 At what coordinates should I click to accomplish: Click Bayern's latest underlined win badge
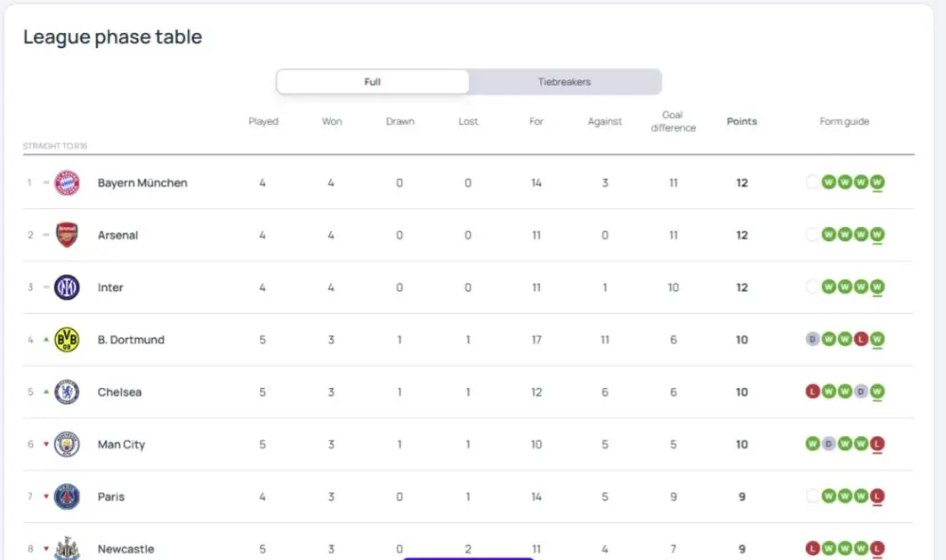[x=877, y=183]
